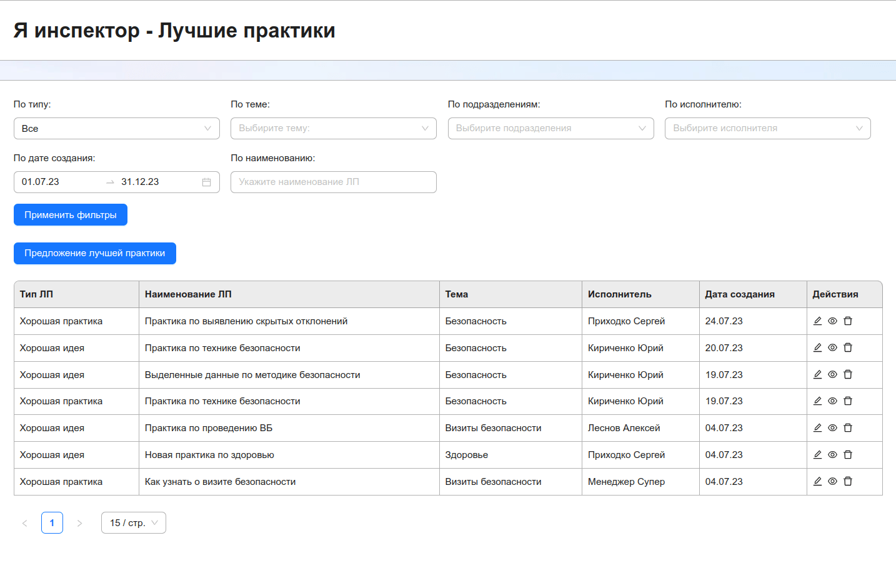Open the "15 / стр." page size selector

(x=134, y=523)
